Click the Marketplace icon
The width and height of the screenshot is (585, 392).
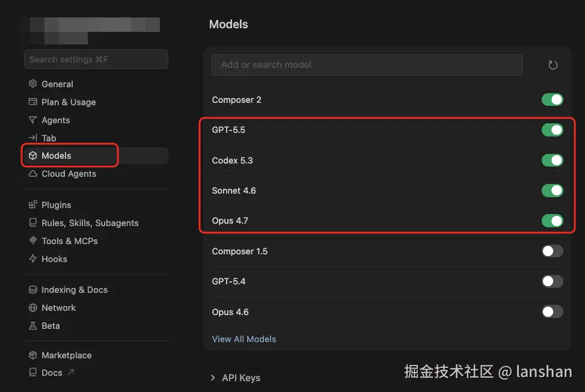33,355
